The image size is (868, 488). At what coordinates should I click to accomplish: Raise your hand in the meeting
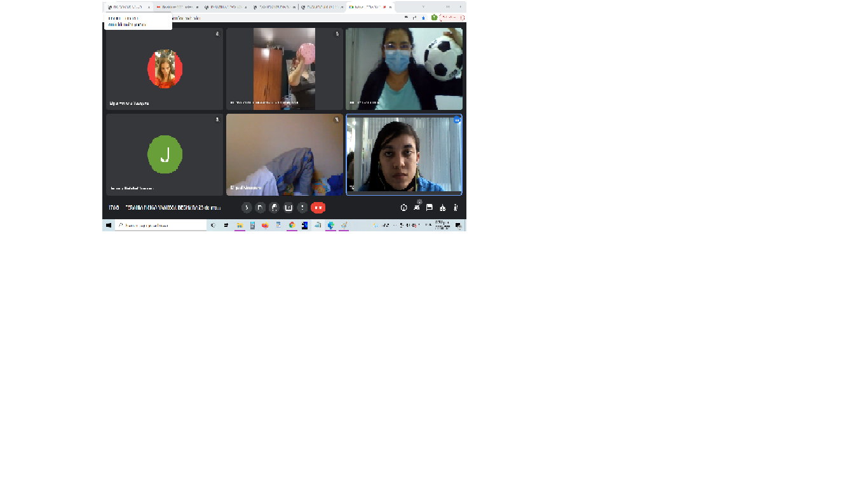tap(275, 208)
